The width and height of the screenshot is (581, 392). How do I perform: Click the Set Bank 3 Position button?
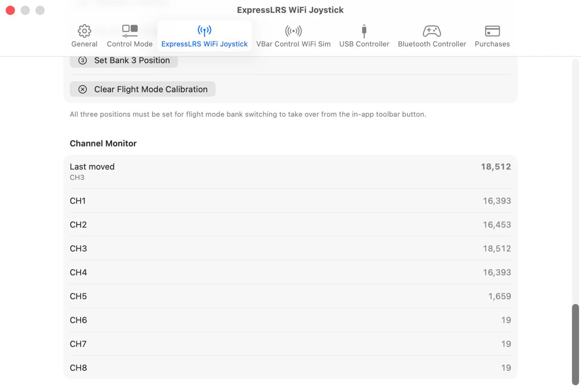[124, 60]
